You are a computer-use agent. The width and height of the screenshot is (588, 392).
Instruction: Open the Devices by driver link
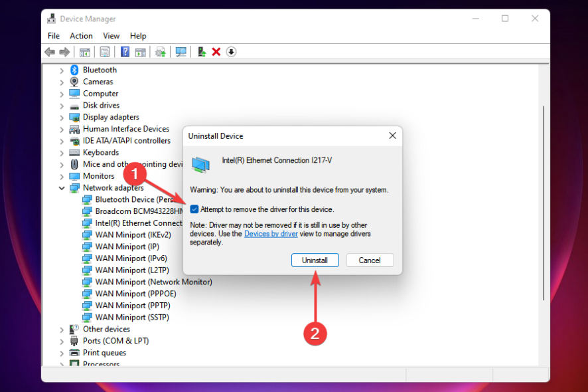271,233
